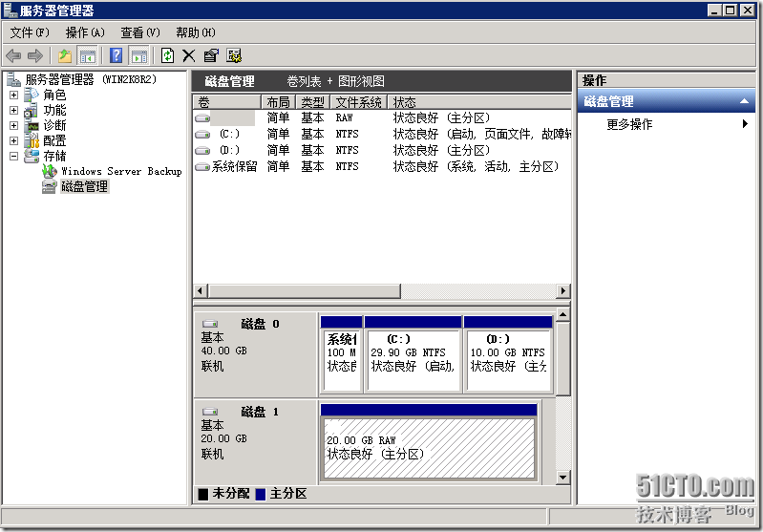Click the drive icon of the RAW volume row
This screenshot has height=532, width=763.
click(202, 117)
